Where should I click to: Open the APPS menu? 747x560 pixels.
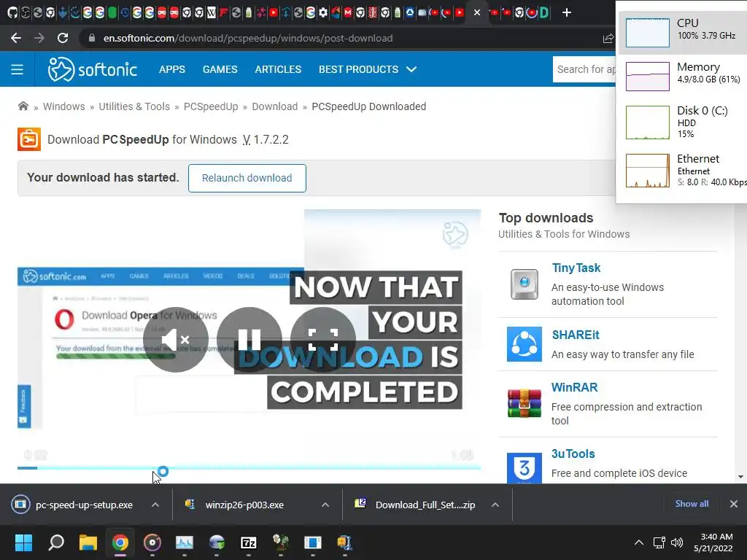172,69
